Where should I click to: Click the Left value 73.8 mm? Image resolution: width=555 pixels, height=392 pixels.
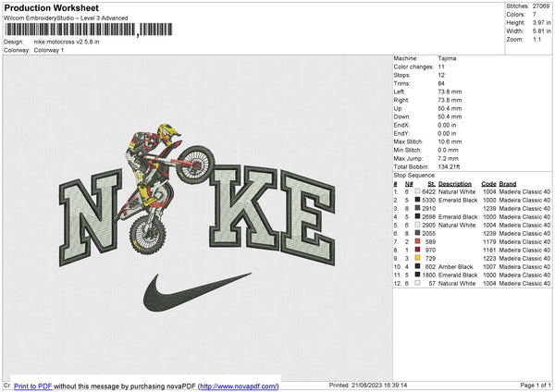[x=450, y=92]
